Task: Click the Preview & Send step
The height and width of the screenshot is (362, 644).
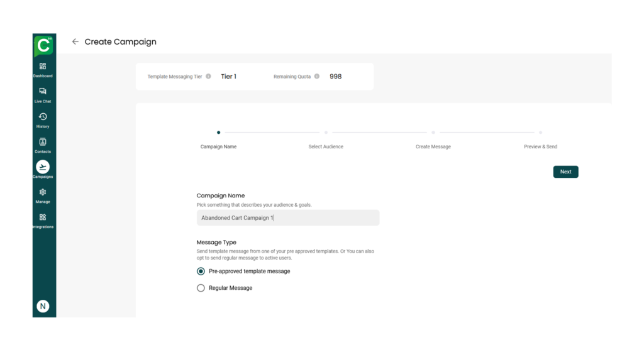Action: point(540,133)
